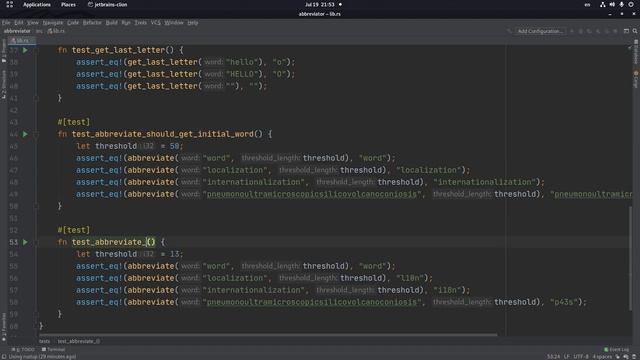Collapse the test_get_last_letter function fold marker
Viewport: 640px width, 360px height.
click(x=36, y=50)
